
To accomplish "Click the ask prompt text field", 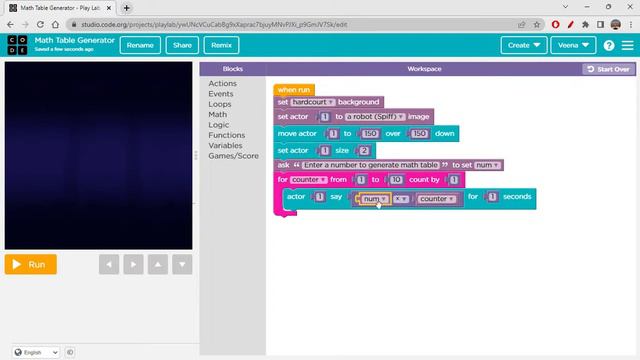I will [x=371, y=165].
